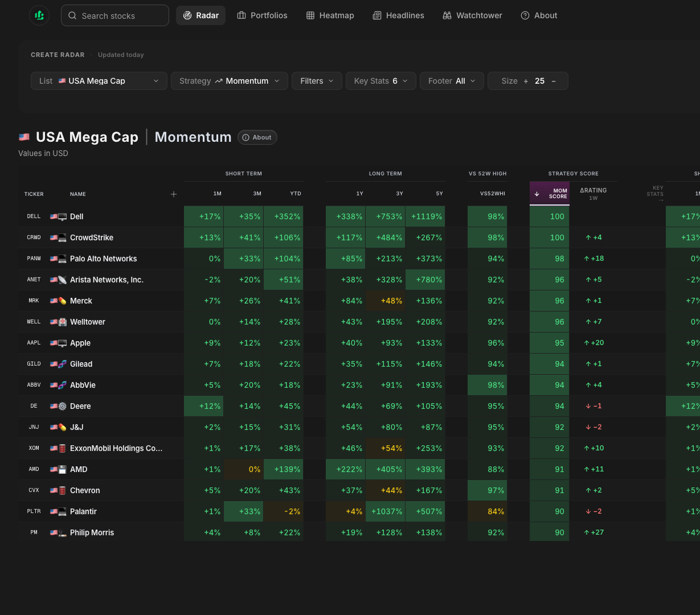Click the AbbVie DNA icon
The image size is (700, 615).
click(63, 385)
